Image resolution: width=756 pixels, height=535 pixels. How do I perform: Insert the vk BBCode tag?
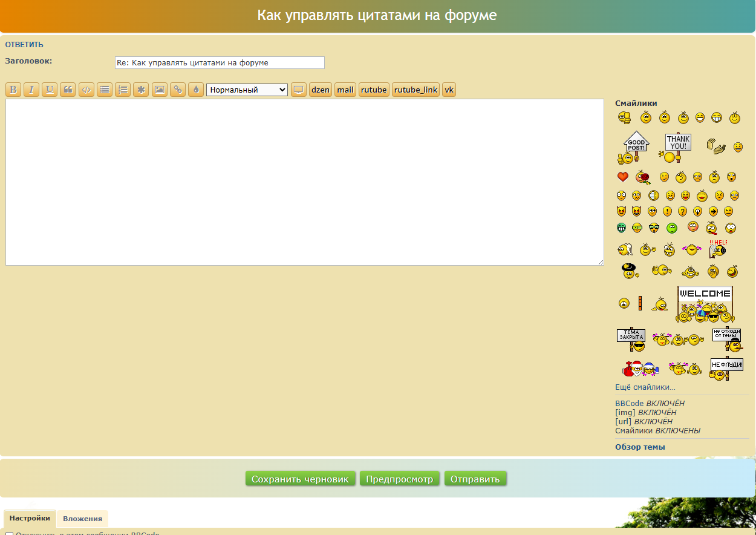[449, 90]
